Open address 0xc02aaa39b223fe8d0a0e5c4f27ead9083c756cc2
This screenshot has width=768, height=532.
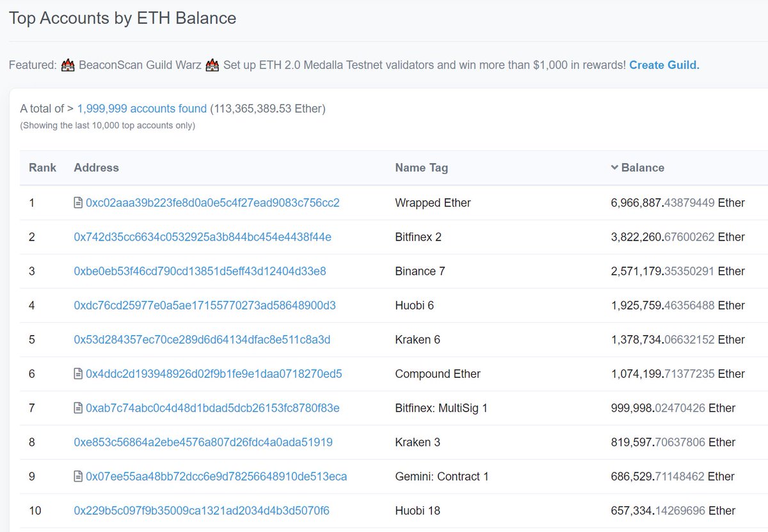[x=212, y=203]
